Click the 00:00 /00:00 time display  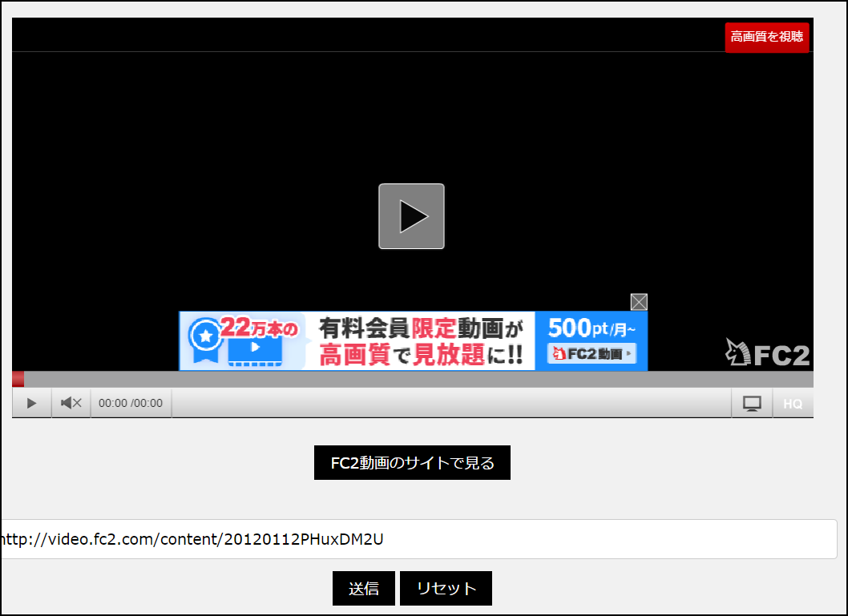click(x=131, y=403)
